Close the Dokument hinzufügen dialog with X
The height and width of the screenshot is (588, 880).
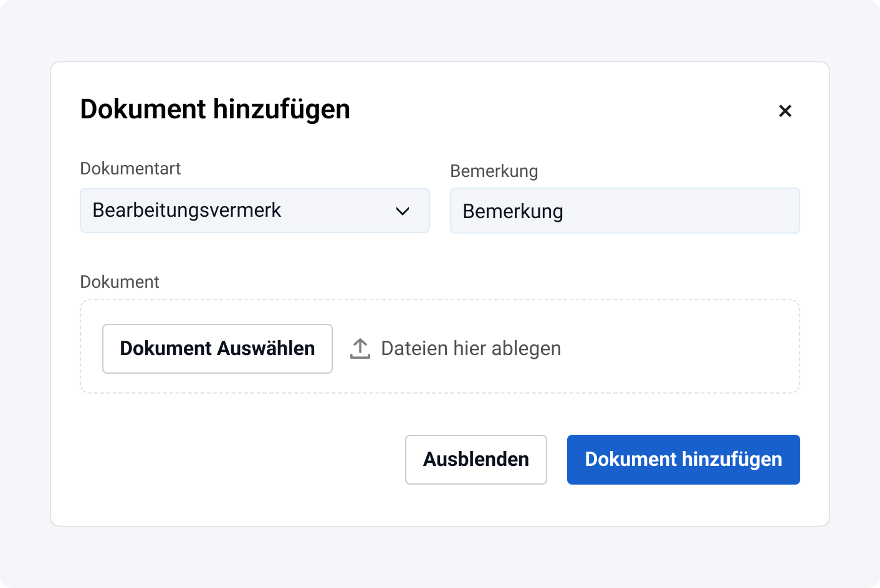785,111
